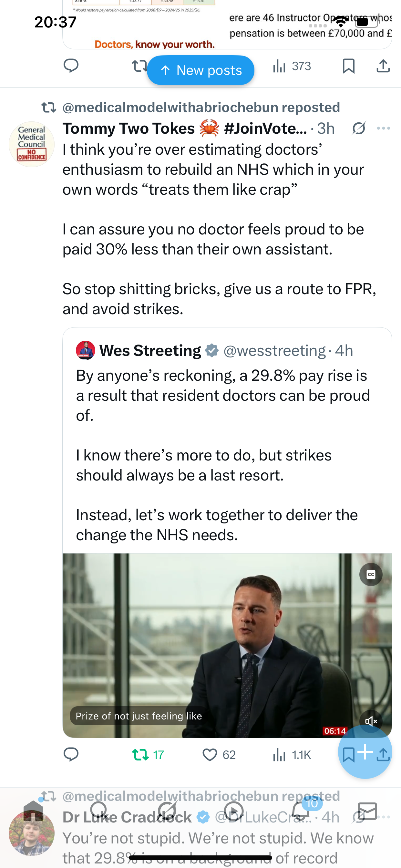This screenshot has height=868, width=401.
Task: Compose a new post with plus button
Action: pos(365,752)
